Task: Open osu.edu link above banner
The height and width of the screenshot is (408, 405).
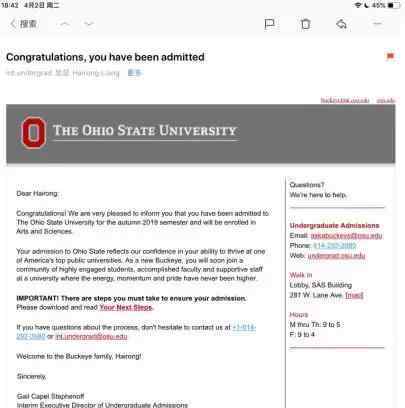Action: click(x=386, y=100)
